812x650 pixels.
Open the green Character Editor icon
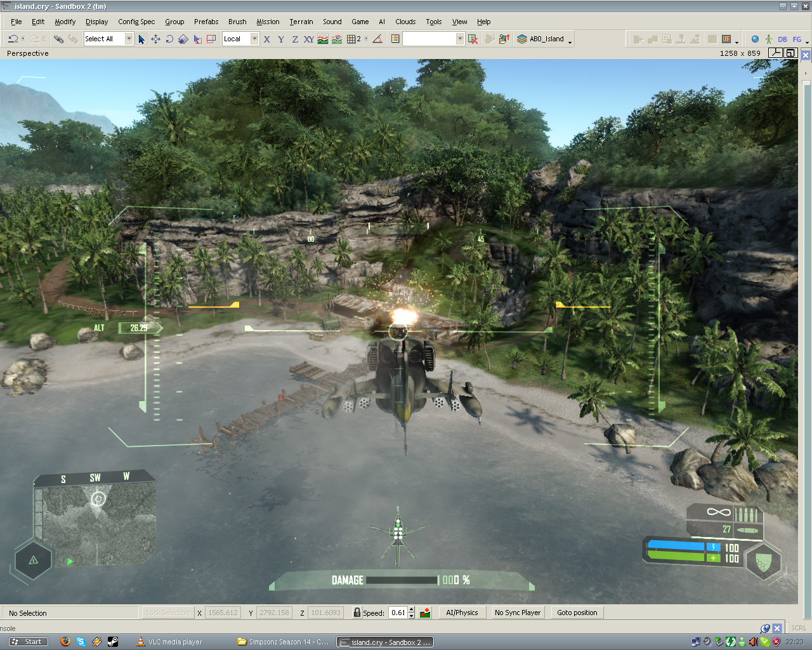768,39
